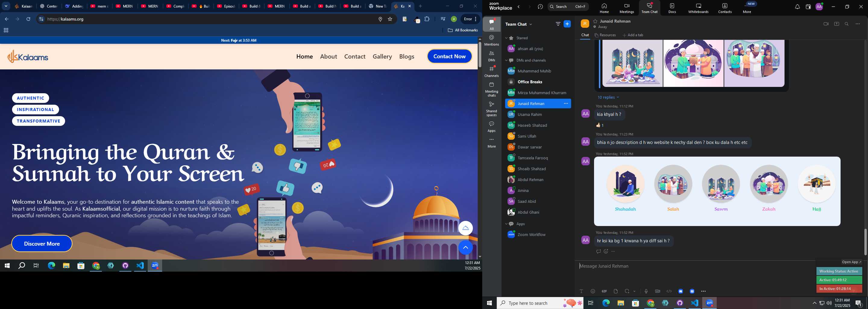Open the screenshot tool dropdown arrow
Viewport: 868px width, 309px height.
pyautogui.click(x=634, y=291)
